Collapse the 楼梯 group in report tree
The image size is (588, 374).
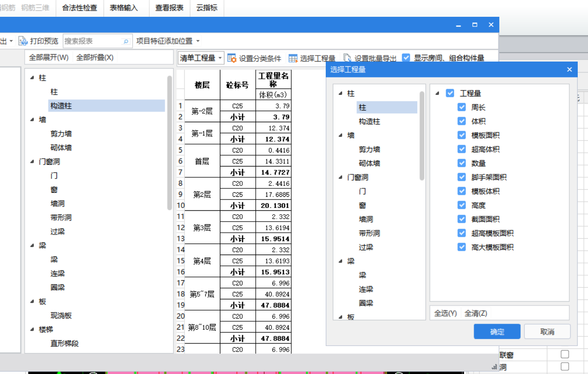(x=32, y=330)
